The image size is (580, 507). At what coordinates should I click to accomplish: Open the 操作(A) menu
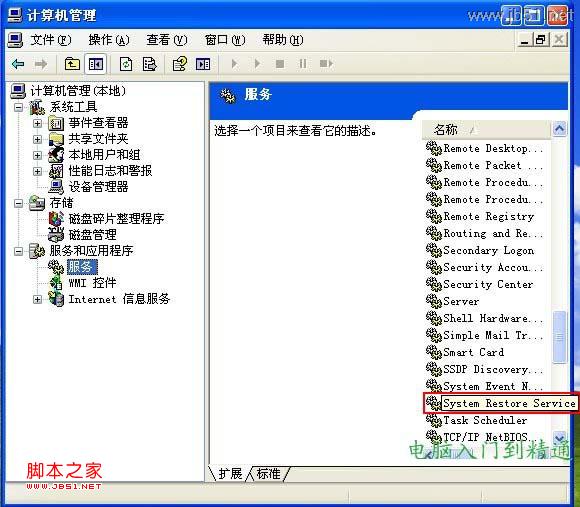click(x=109, y=40)
